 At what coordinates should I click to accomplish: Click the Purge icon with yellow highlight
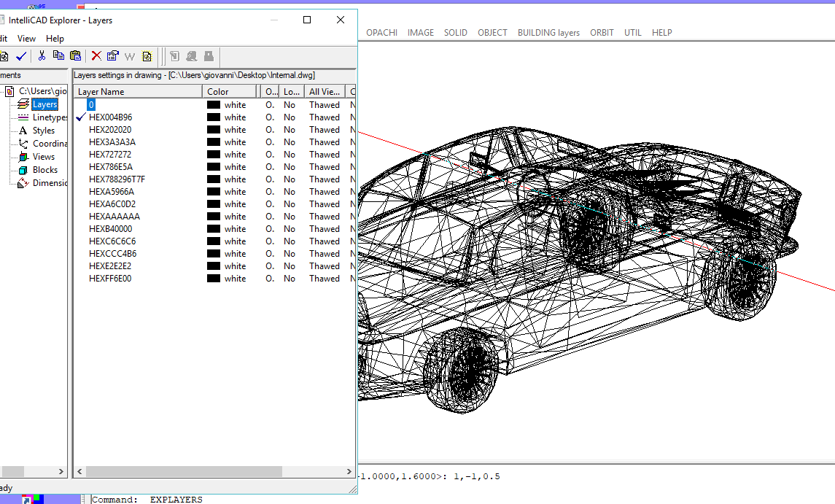click(x=147, y=55)
